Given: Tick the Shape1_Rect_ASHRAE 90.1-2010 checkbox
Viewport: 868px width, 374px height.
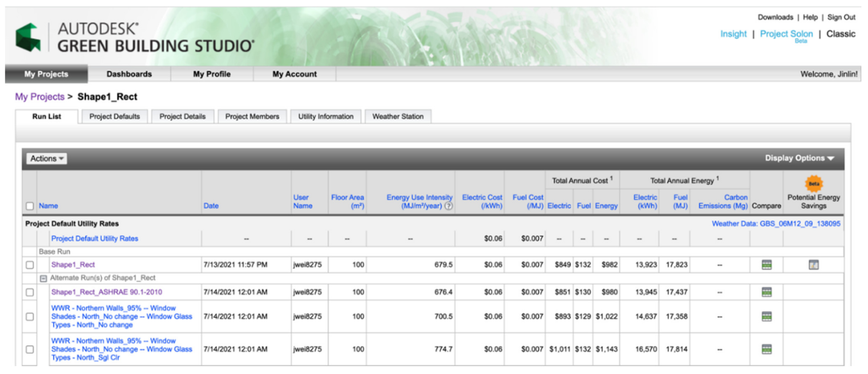Looking at the screenshot, I should (30, 292).
